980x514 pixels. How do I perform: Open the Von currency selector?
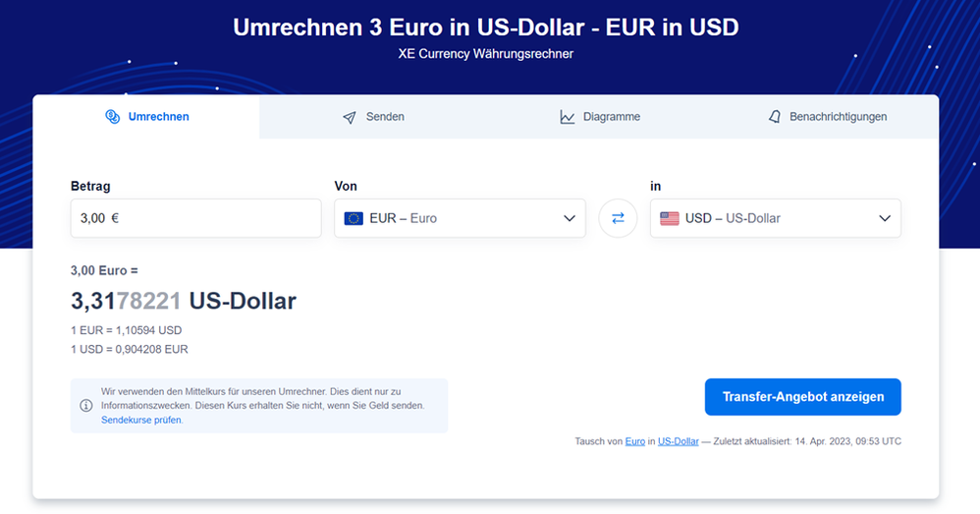coord(460,218)
